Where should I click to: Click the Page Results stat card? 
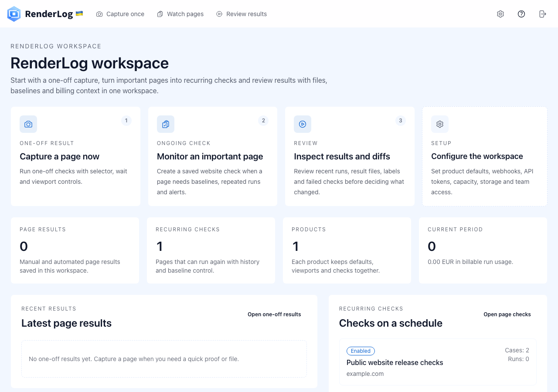pos(75,250)
